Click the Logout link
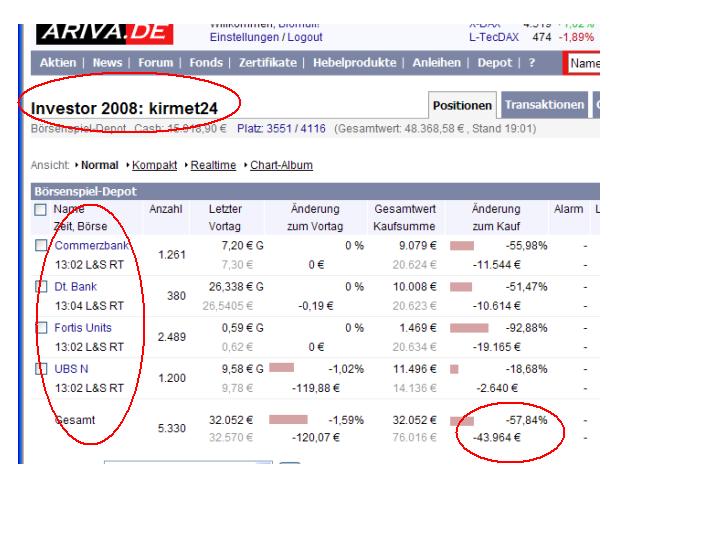 tap(305, 37)
